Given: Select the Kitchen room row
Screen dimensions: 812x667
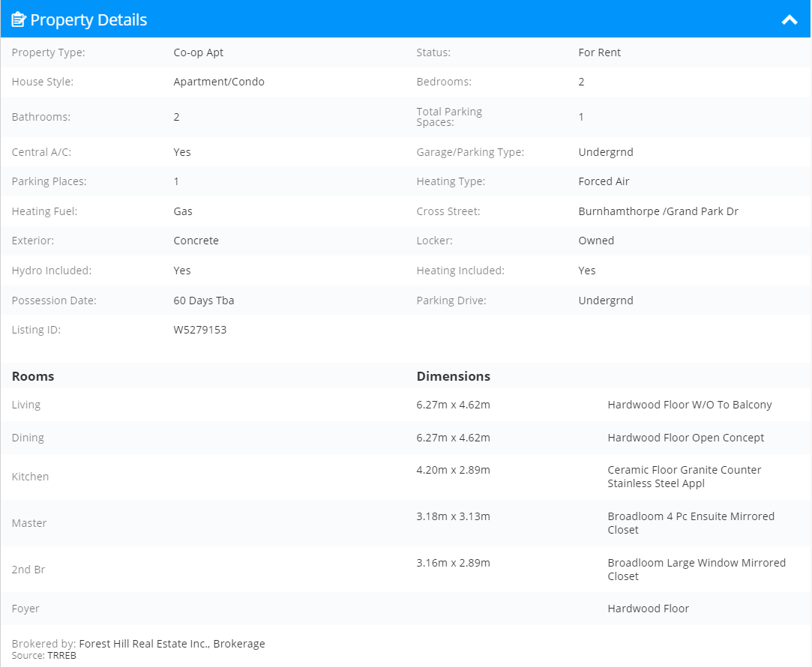Looking at the screenshot, I should click(406, 477).
